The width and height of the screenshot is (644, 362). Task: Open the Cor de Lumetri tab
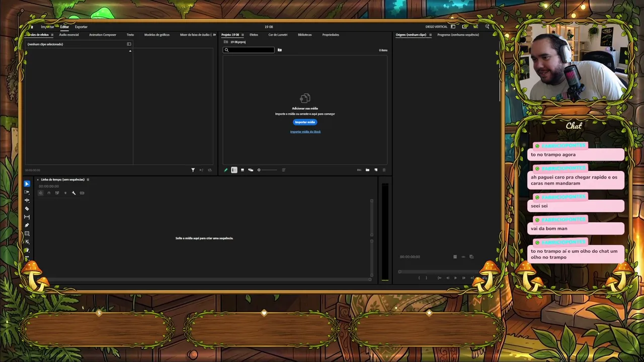[x=278, y=35]
